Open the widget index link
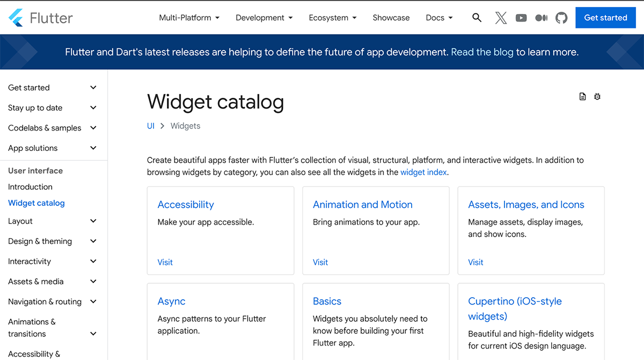This screenshot has width=644, height=360. [423, 172]
